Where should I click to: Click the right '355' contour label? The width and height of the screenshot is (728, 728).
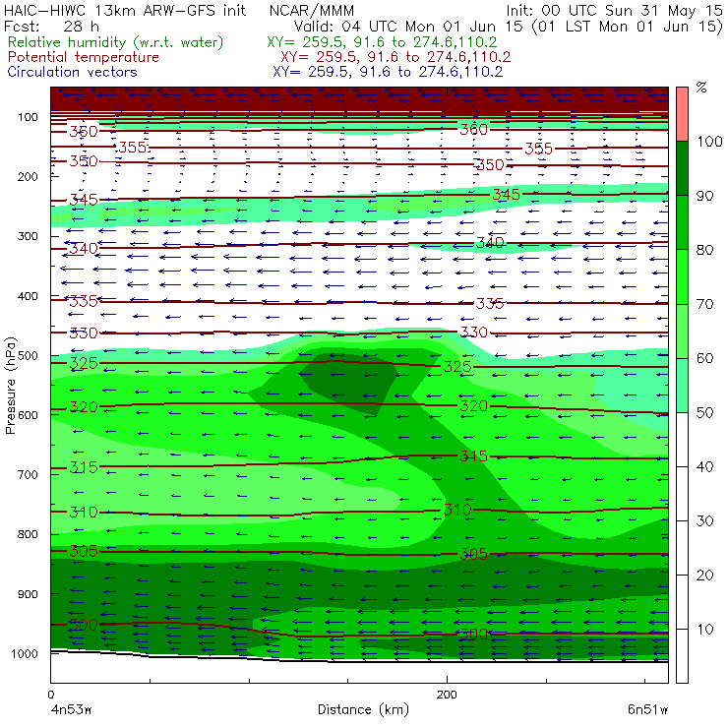click(538, 149)
